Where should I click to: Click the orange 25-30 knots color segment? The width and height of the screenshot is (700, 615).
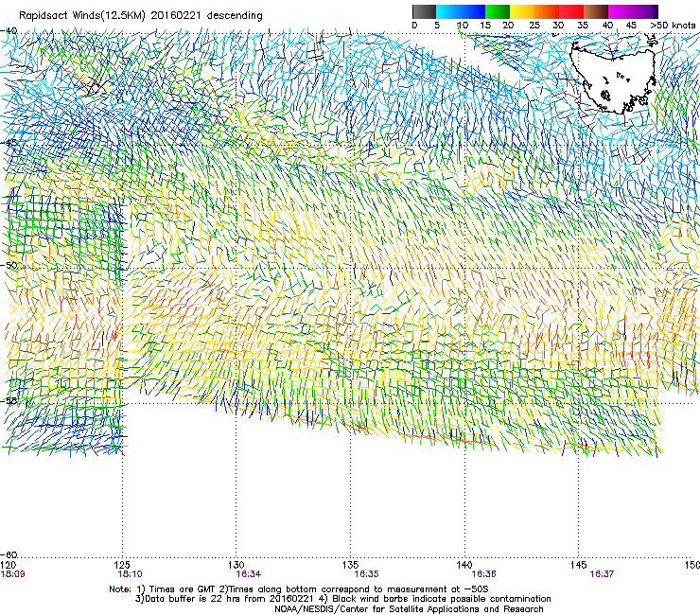click(x=547, y=11)
